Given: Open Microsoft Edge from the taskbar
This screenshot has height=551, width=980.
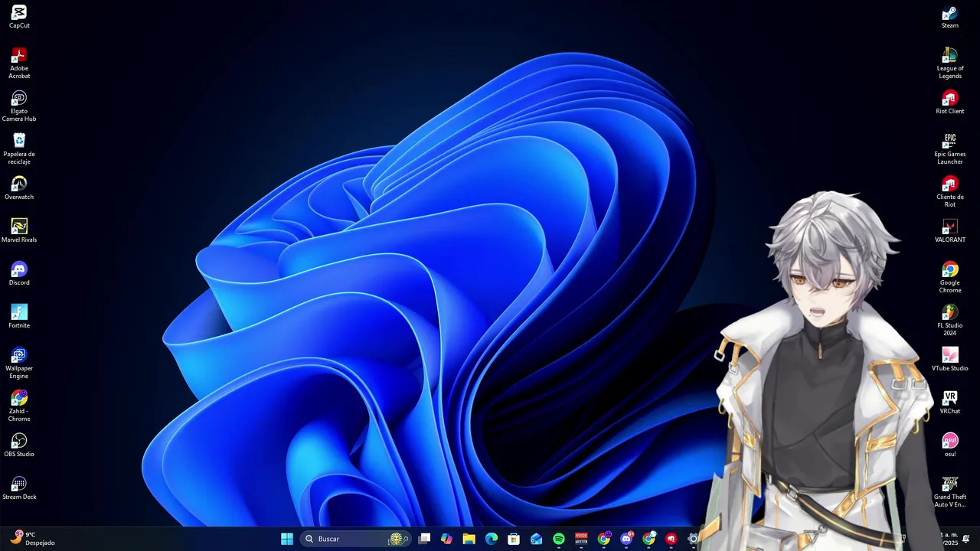Looking at the screenshot, I should [x=492, y=539].
